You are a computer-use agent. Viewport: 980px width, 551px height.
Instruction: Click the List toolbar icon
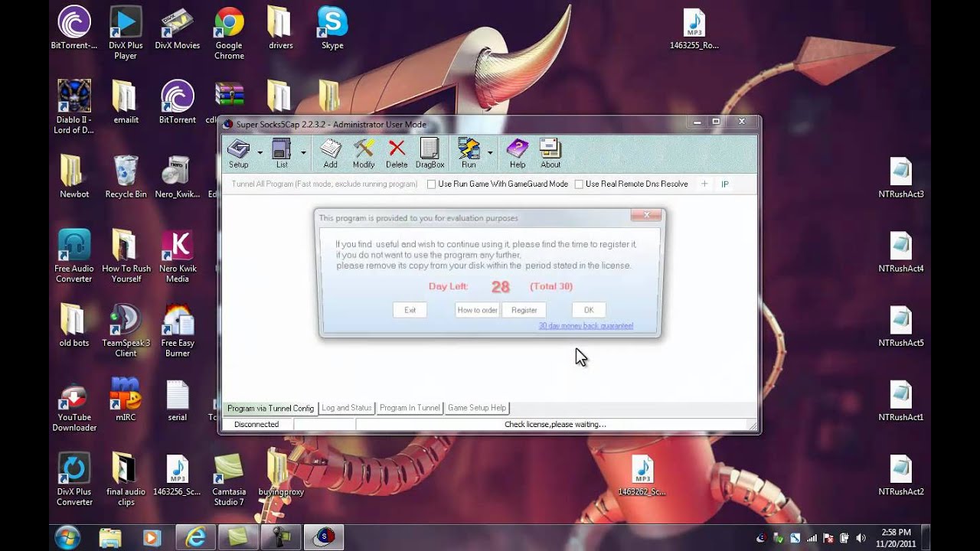[x=282, y=154]
